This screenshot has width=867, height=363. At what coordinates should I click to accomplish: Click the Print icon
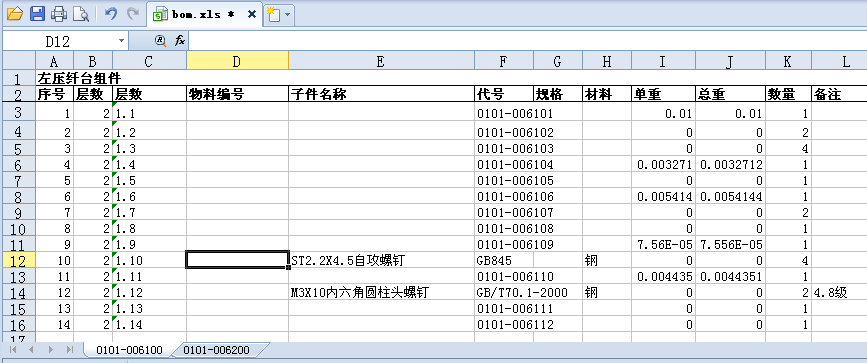[x=59, y=14]
